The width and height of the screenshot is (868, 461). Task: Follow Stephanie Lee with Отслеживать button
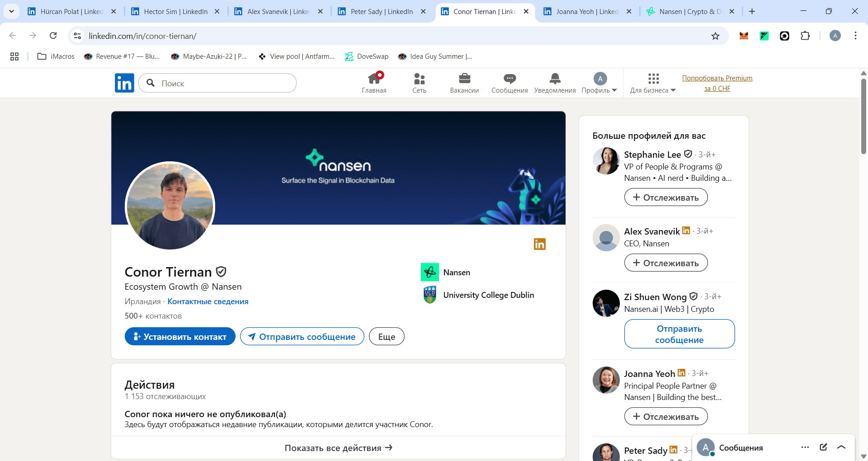point(666,198)
